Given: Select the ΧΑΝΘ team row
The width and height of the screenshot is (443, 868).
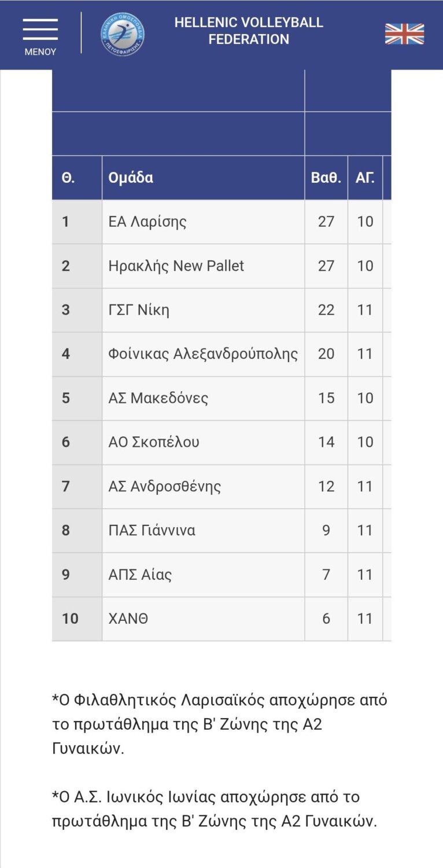Looking at the screenshot, I should coord(128,619).
